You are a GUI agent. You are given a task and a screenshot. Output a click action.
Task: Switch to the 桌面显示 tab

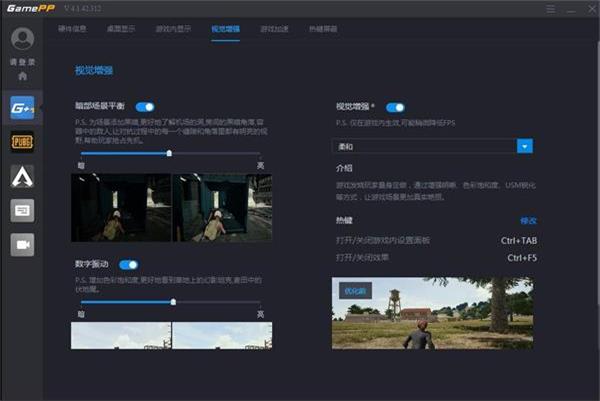coord(121,29)
